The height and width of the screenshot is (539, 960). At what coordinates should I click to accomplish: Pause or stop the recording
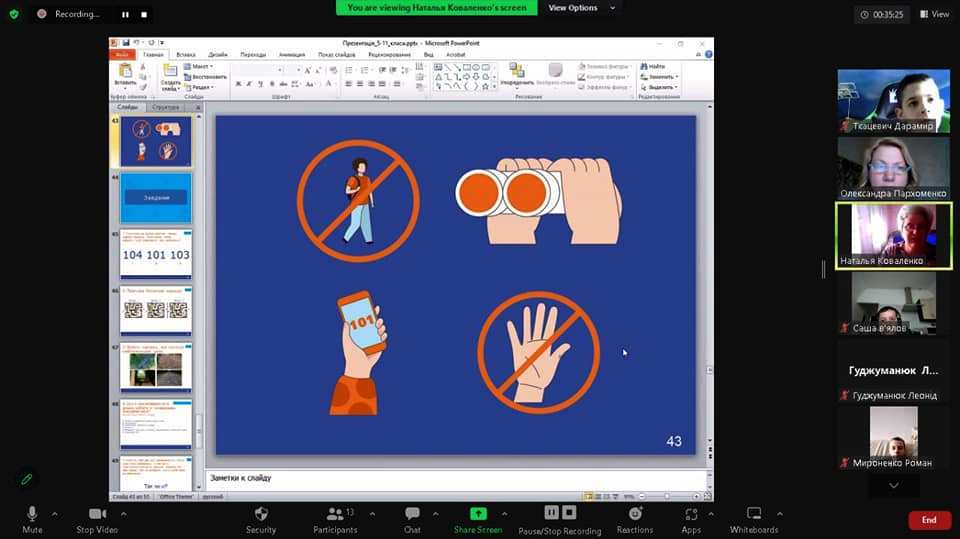(560, 514)
